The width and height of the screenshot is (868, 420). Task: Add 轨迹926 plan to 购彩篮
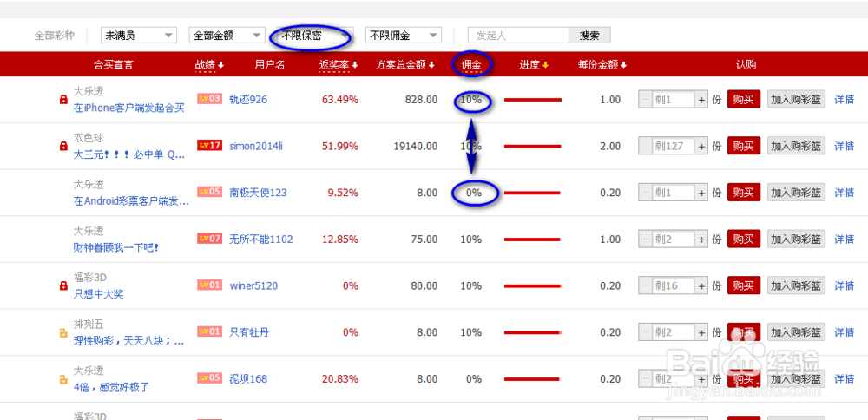click(796, 100)
